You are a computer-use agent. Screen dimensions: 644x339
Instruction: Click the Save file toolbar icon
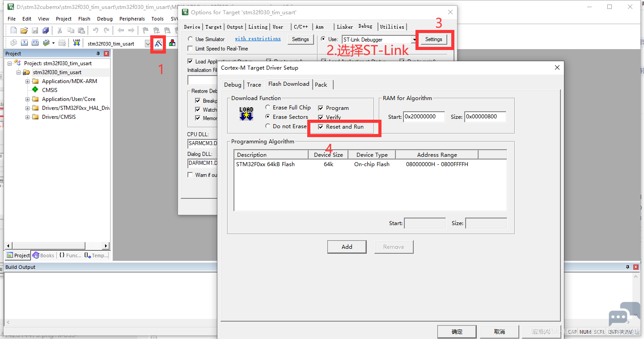coord(35,30)
